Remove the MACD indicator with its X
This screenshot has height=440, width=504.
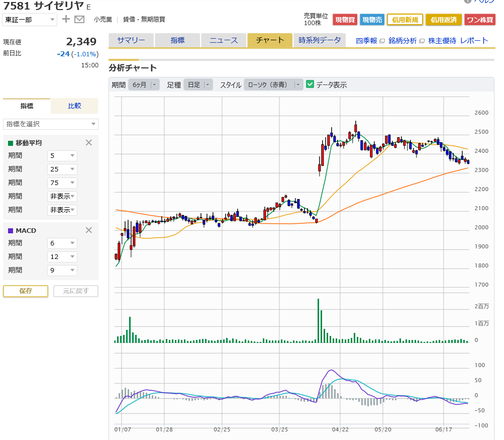coord(89,230)
